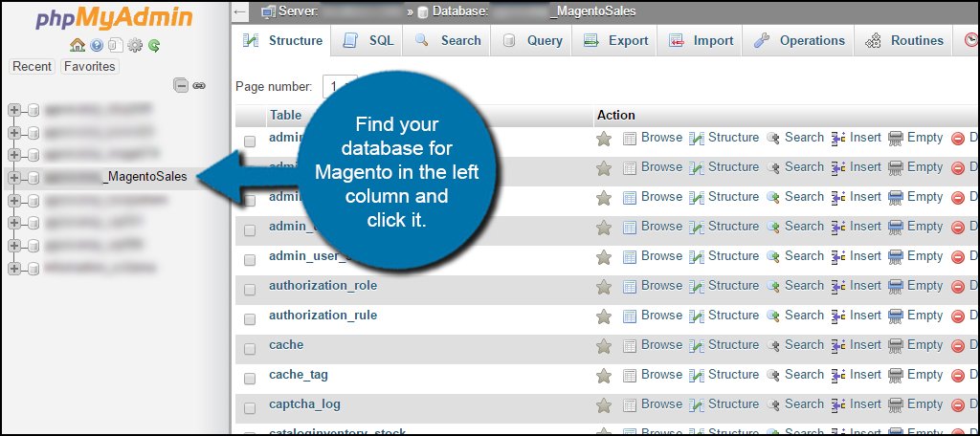This screenshot has width=980, height=436.
Task: Open the cache_tag table link
Action: [299, 375]
